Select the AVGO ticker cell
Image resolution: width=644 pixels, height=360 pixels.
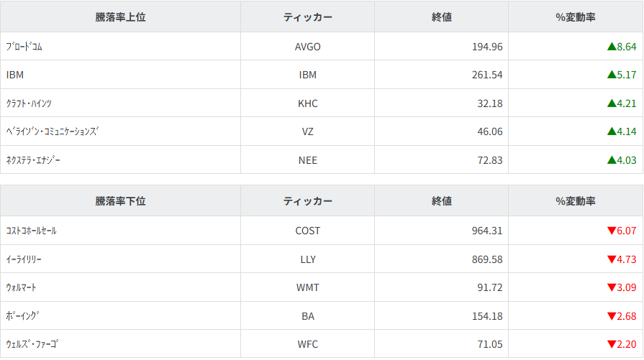pos(308,47)
